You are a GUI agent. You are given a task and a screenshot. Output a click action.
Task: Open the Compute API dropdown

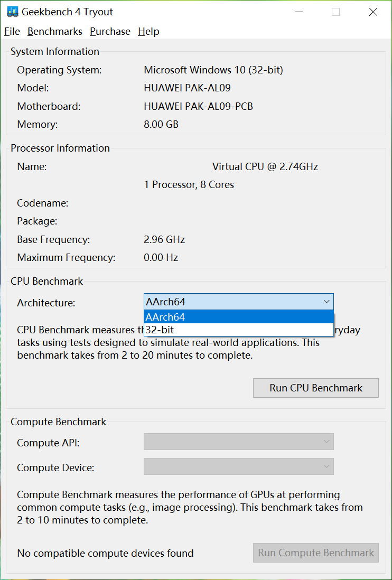[239, 442]
